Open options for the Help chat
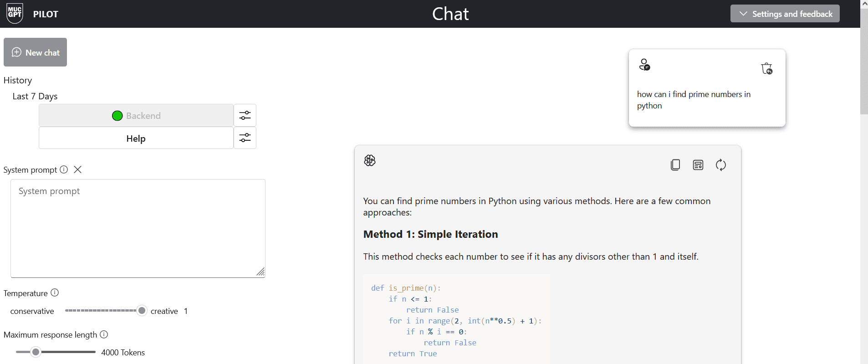This screenshot has height=364, width=868. (245, 138)
